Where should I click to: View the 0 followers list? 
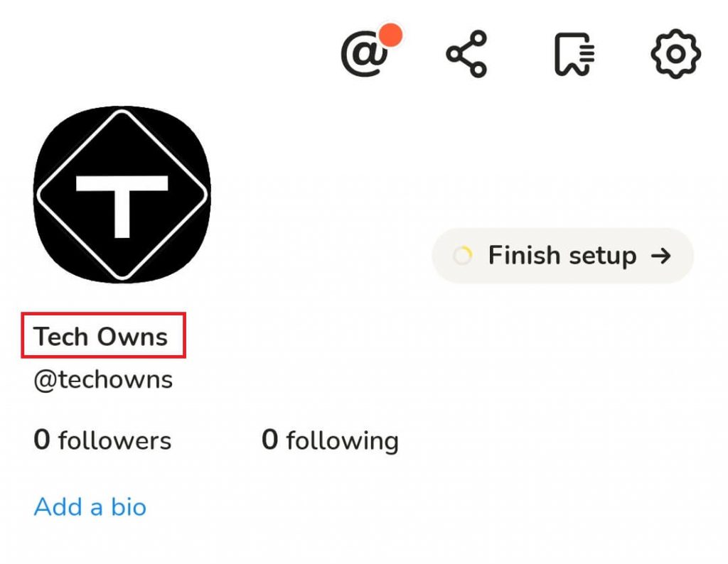pos(102,440)
